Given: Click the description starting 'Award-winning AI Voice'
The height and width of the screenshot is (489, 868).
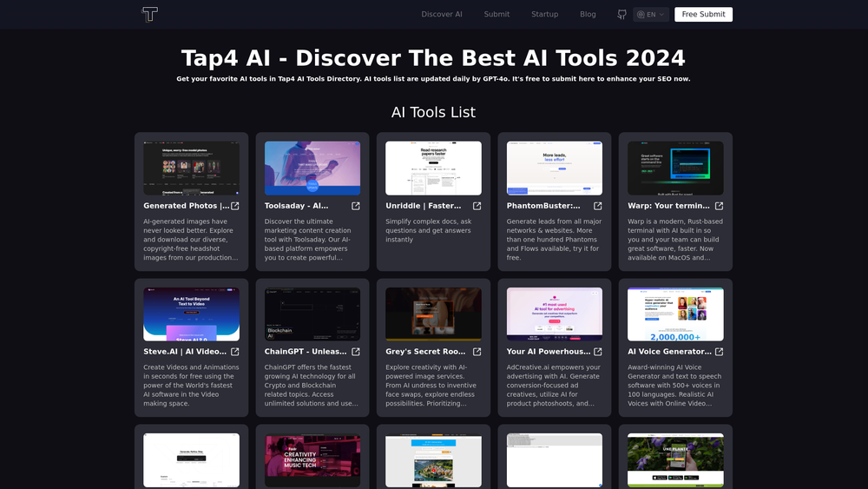Looking at the screenshot, I should coord(674,386).
